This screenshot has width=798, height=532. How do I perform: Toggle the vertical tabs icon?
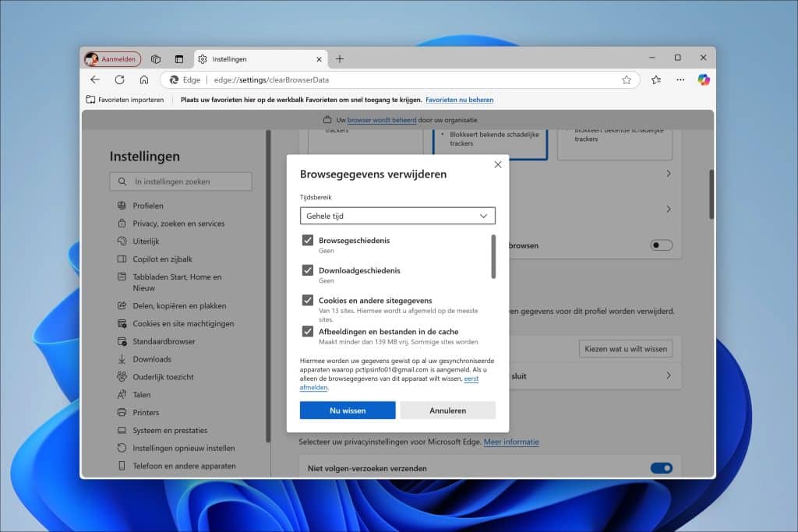tap(179, 59)
